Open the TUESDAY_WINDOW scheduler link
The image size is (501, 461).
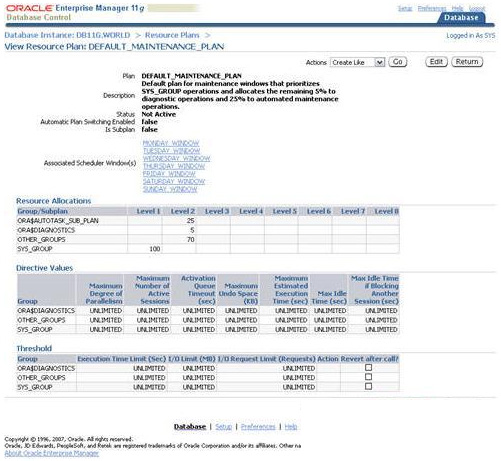pyautogui.click(x=171, y=151)
